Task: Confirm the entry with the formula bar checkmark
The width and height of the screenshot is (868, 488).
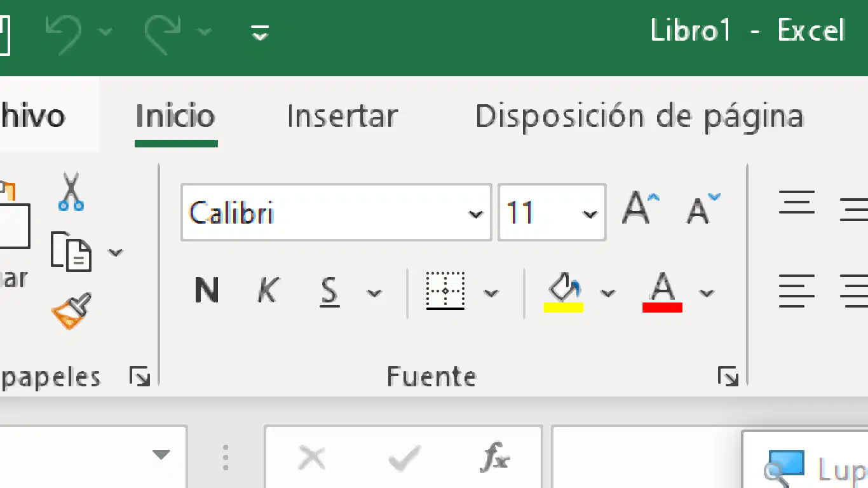Action: [405, 457]
